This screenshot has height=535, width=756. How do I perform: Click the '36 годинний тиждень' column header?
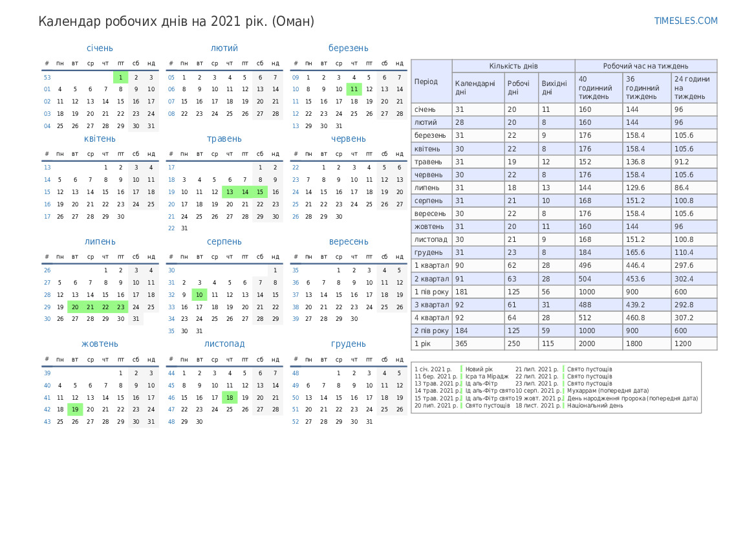tap(647, 88)
